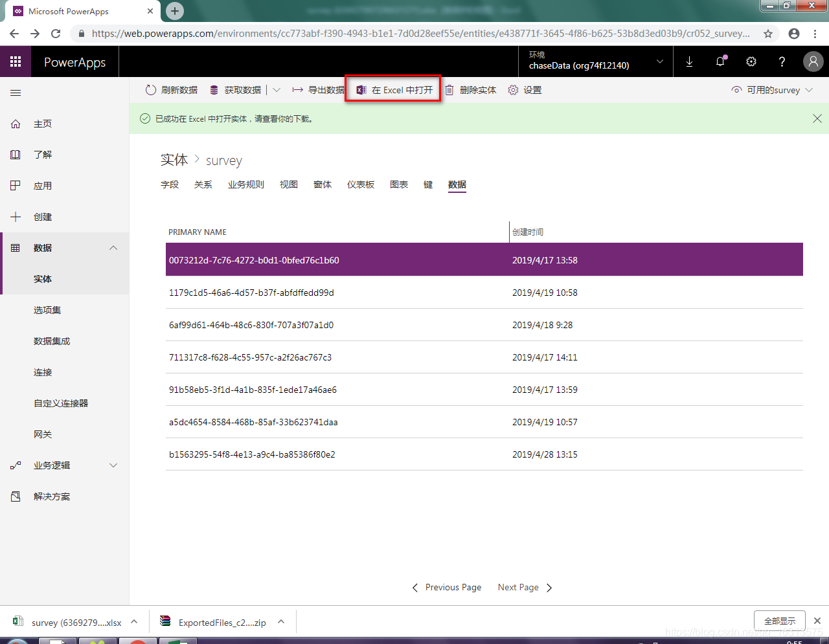829x644 pixels.
Task: Select 实体 entities in sidebar
Action: pos(43,279)
